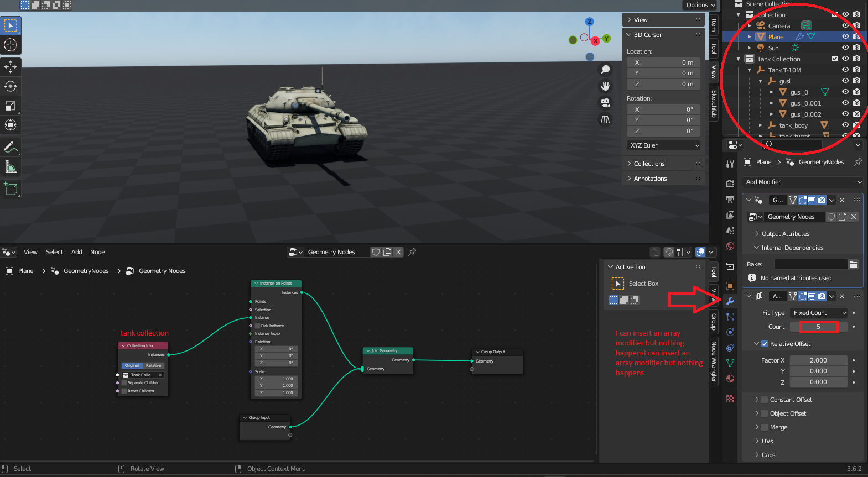The height and width of the screenshot is (477, 868).
Task: Hide the Sun object with eye icon
Action: tap(845, 48)
